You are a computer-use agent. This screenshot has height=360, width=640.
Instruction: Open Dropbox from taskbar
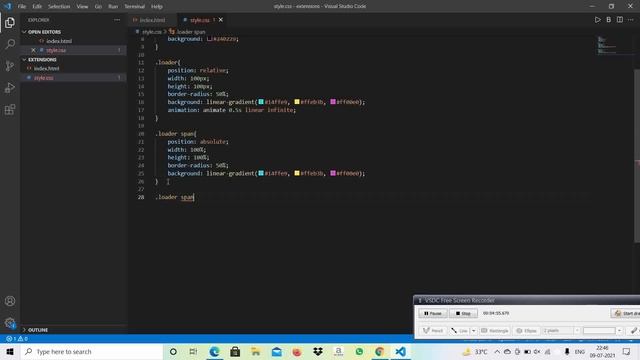click(x=318, y=351)
